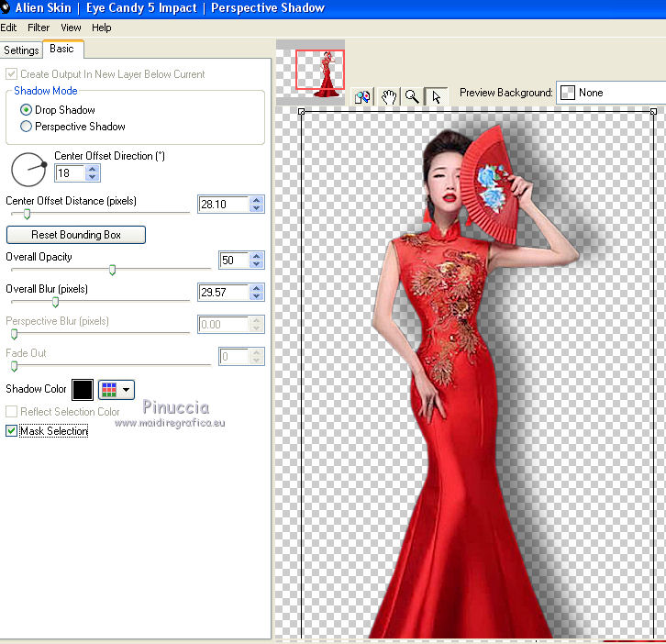
Task: Switch to the Settings tab
Action: (21, 50)
